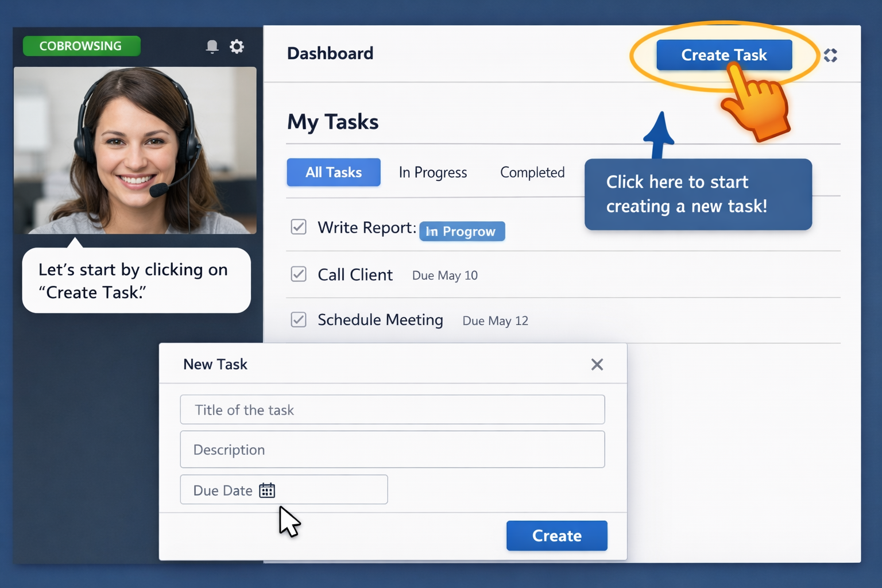Open cobrowsing settings gear
Screen dimensions: 882x588
tap(237, 47)
